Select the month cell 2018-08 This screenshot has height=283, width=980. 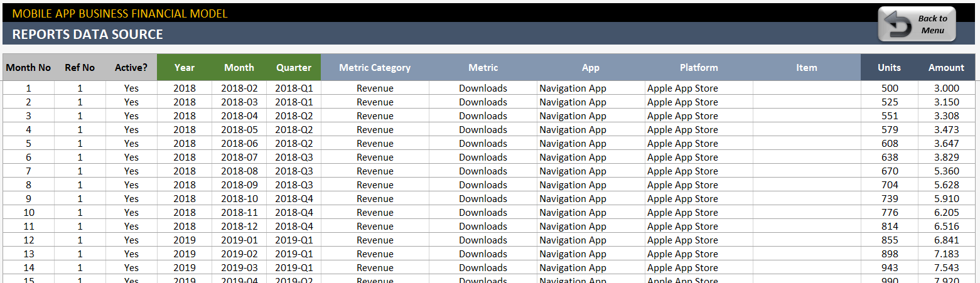pyautogui.click(x=239, y=171)
